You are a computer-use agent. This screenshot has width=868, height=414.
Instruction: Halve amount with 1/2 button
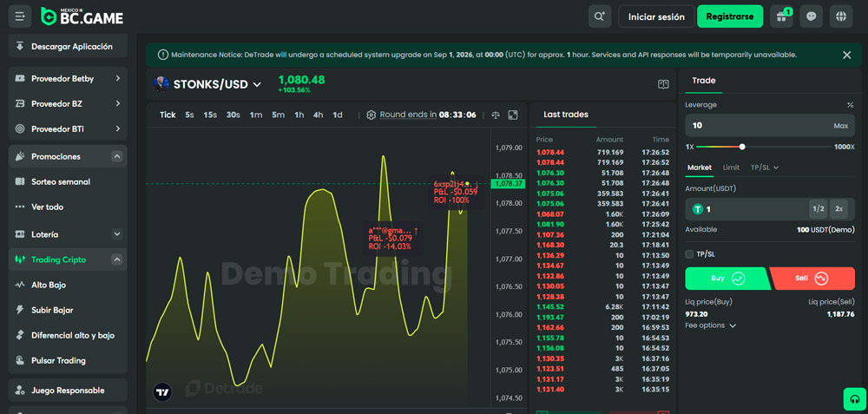819,209
